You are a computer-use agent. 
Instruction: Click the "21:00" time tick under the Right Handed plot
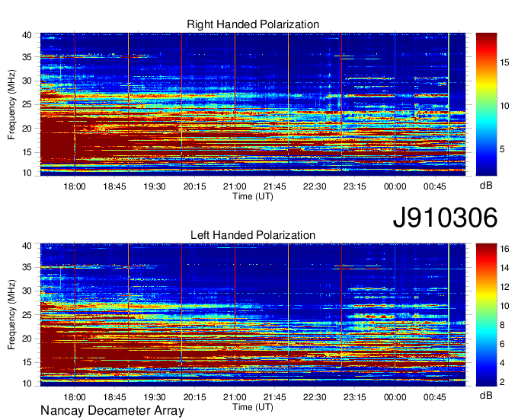point(235,186)
